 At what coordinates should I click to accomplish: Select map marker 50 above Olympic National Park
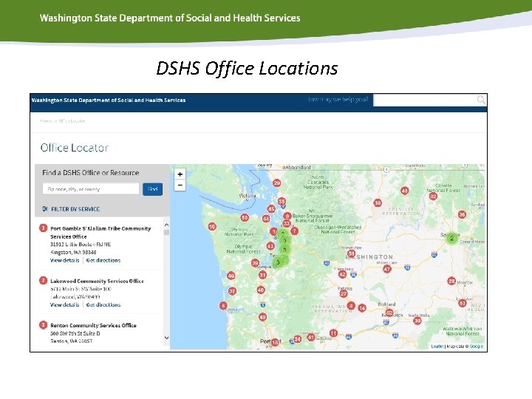point(245,217)
